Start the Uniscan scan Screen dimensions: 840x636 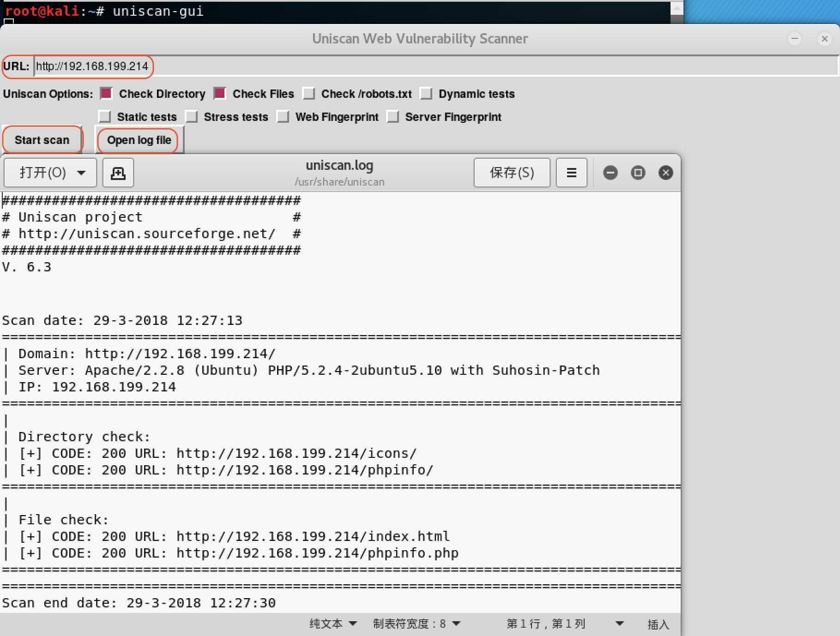pyautogui.click(x=42, y=140)
